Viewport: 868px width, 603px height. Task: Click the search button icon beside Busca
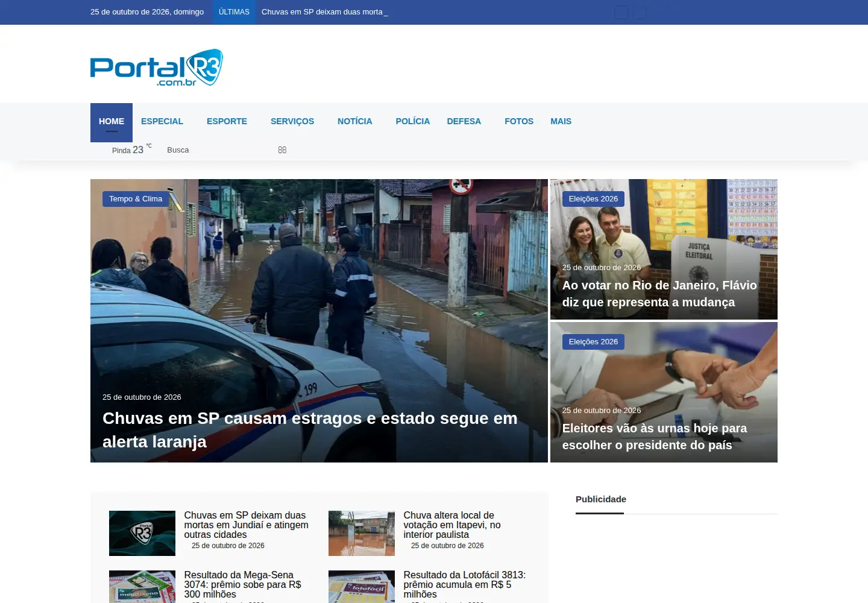pyautogui.click(x=282, y=150)
